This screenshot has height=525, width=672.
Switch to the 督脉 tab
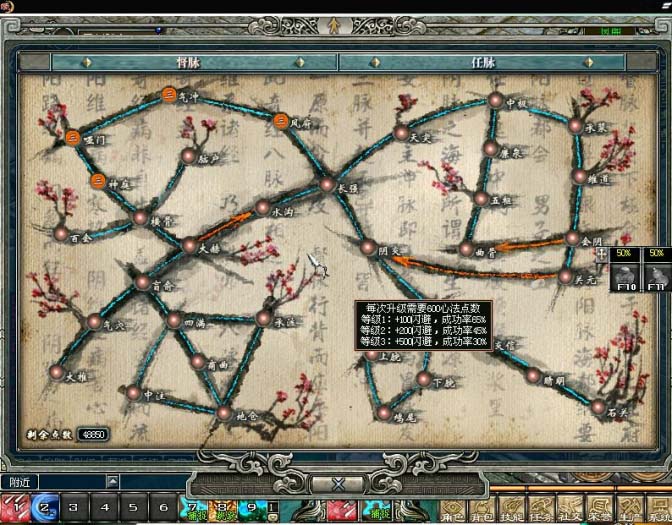click(x=189, y=62)
